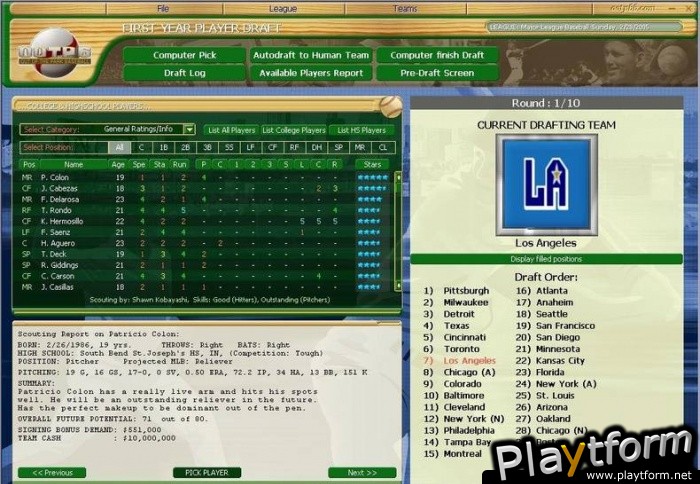Select player P. Colon
The image size is (700, 484).
205,177
